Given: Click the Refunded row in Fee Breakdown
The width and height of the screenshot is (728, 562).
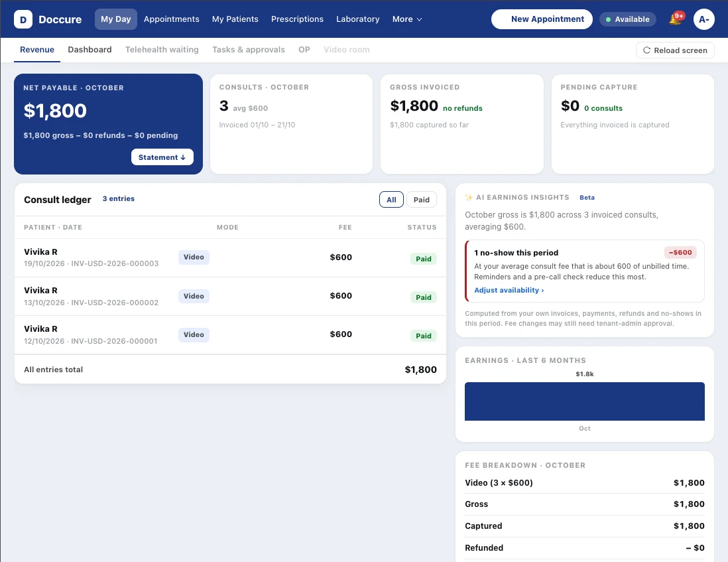Looking at the screenshot, I should point(585,548).
